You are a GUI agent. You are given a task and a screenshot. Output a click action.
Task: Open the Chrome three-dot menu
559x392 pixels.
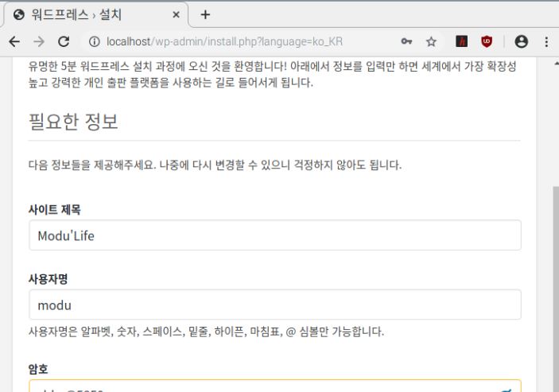(x=546, y=41)
